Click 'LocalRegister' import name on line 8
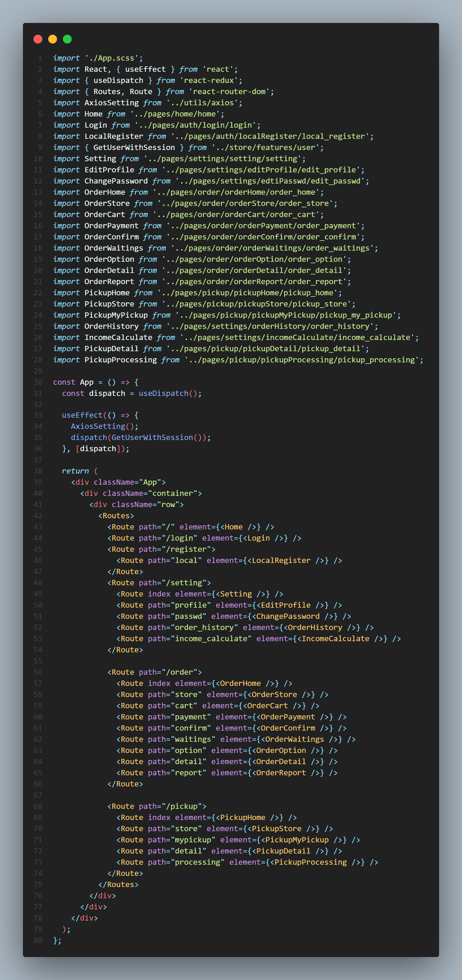 pos(114,136)
